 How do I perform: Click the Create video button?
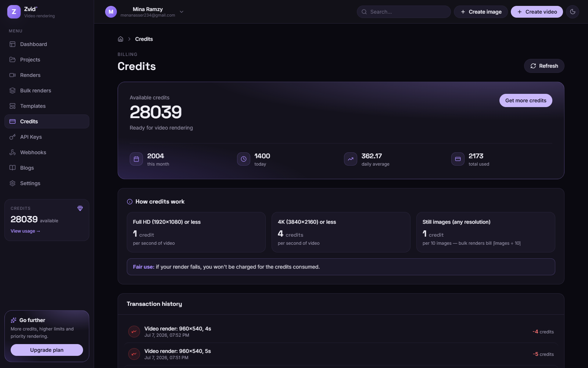click(x=537, y=12)
